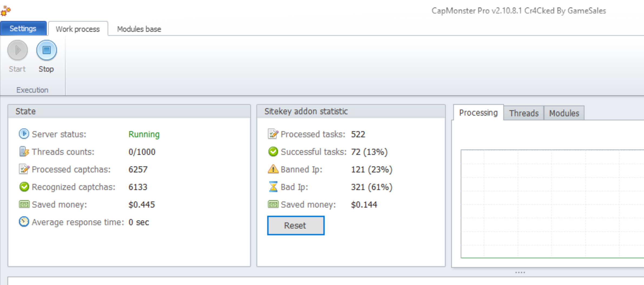
Task: Click the 72 (13%) successful tasks value
Action: (369, 152)
